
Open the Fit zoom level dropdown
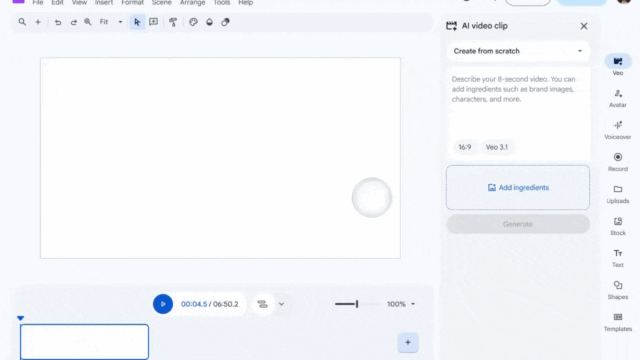click(x=111, y=22)
